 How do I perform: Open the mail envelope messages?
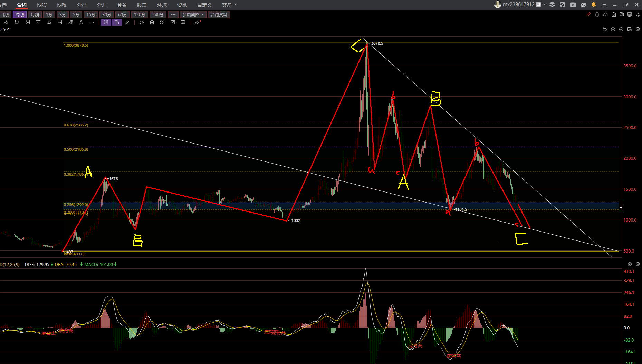click(x=583, y=4)
